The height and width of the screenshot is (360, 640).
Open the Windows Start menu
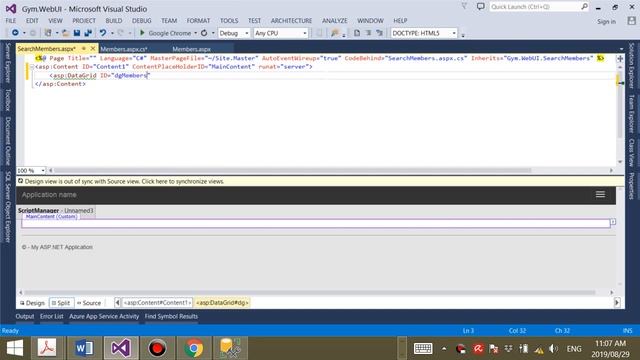(x=15, y=348)
